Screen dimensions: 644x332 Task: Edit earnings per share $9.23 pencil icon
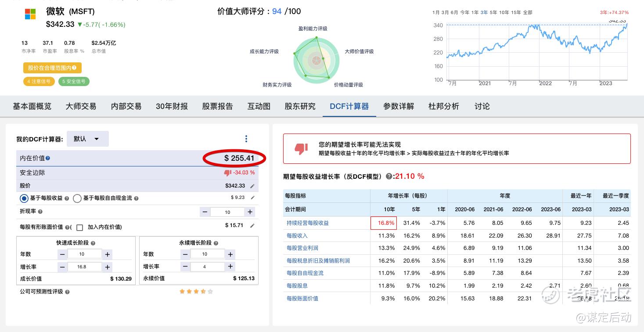click(252, 198)
